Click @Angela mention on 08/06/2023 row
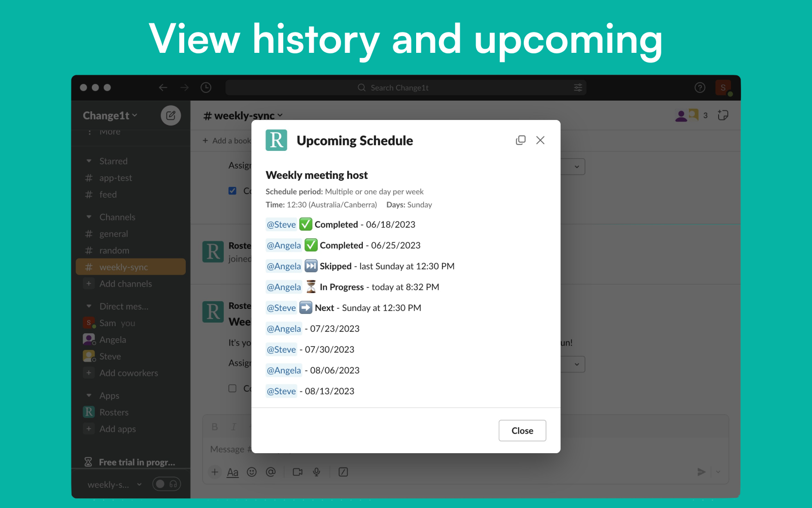This screenshot has width=812, height=508. pyautogui.click(x=284, y=370)
